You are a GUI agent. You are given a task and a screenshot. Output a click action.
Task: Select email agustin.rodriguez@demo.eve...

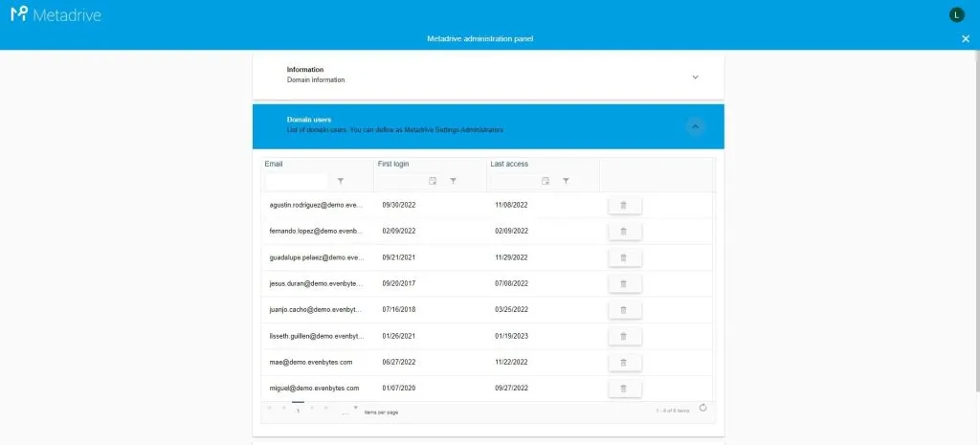[x=316, y=205]
